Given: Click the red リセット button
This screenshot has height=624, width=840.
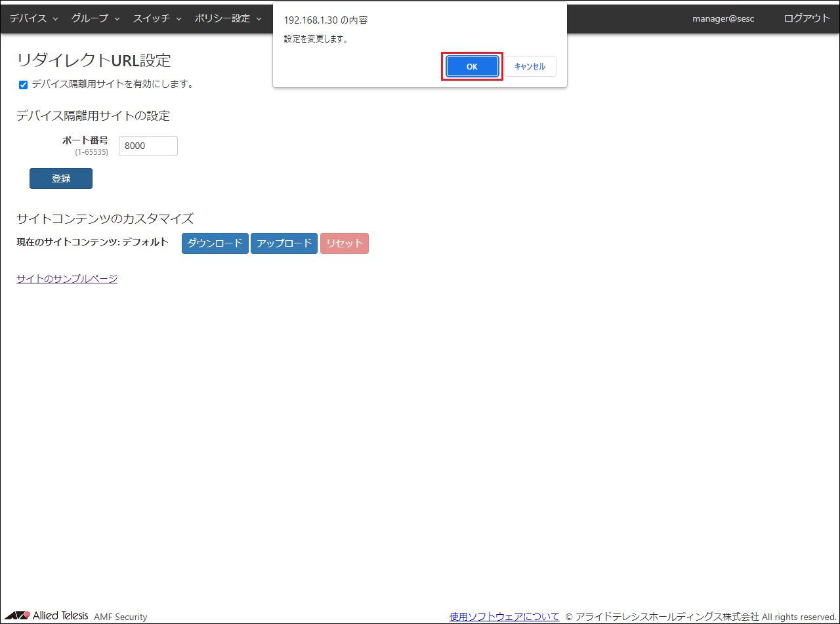Looking at the screenshot, I should 345,243.
